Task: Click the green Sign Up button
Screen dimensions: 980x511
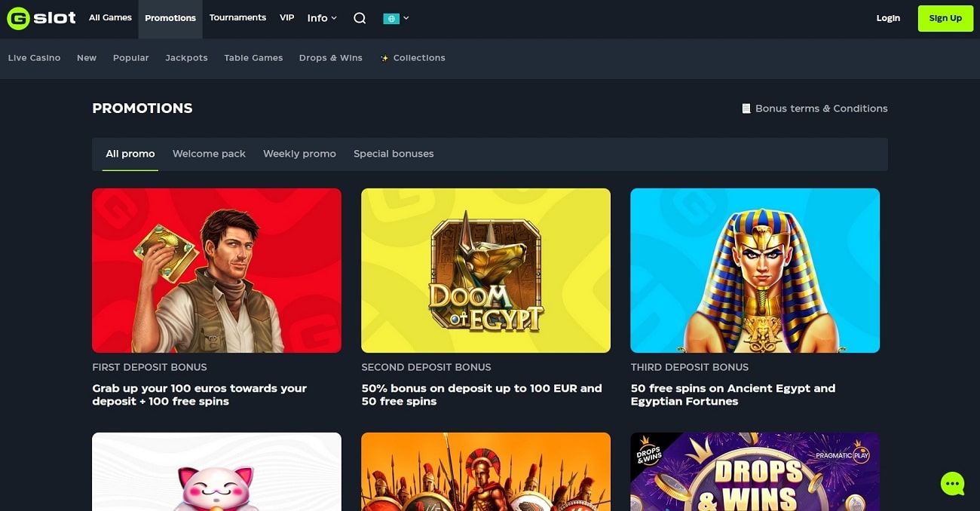Action: [945, 18]
